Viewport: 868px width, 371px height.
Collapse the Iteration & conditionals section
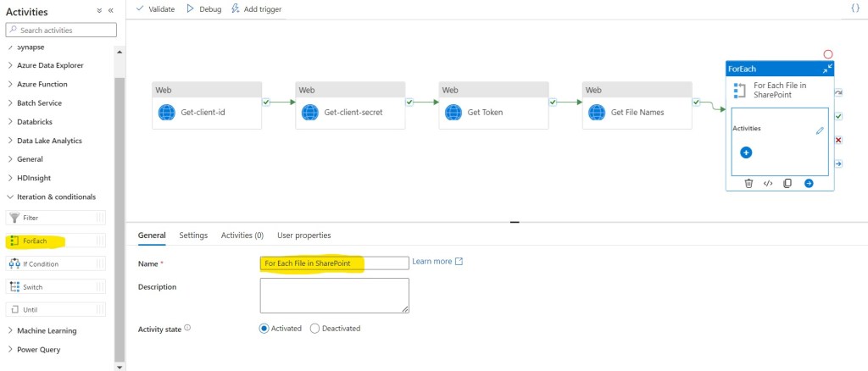[x=51, y=197]
